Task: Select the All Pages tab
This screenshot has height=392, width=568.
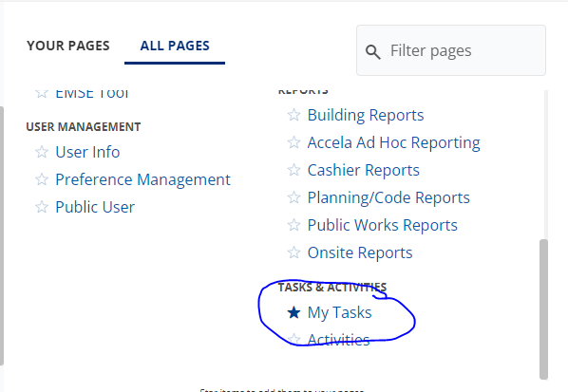Action: click(175, 46)
